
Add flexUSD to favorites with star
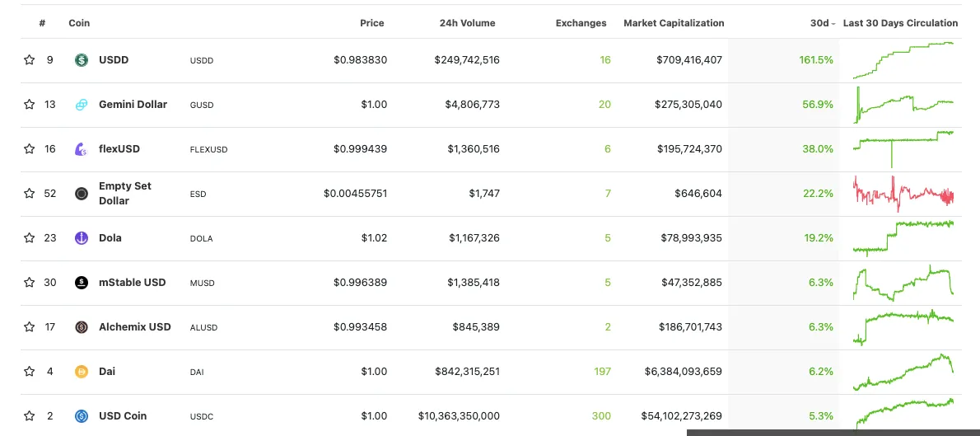29,149
